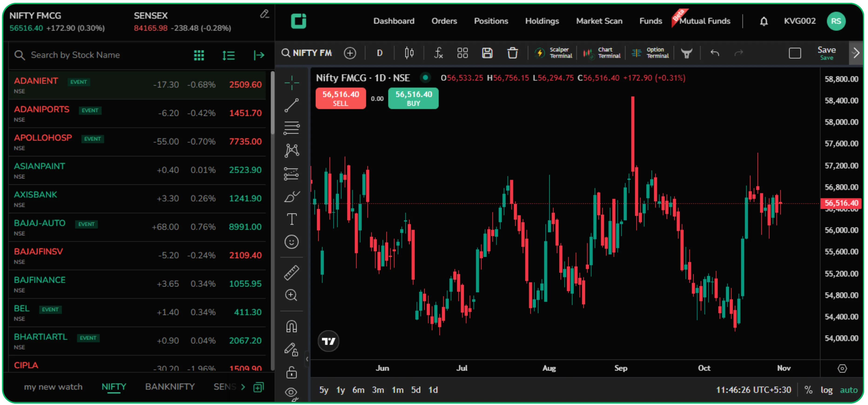Switch chart range to 5y

pos(323,390)
